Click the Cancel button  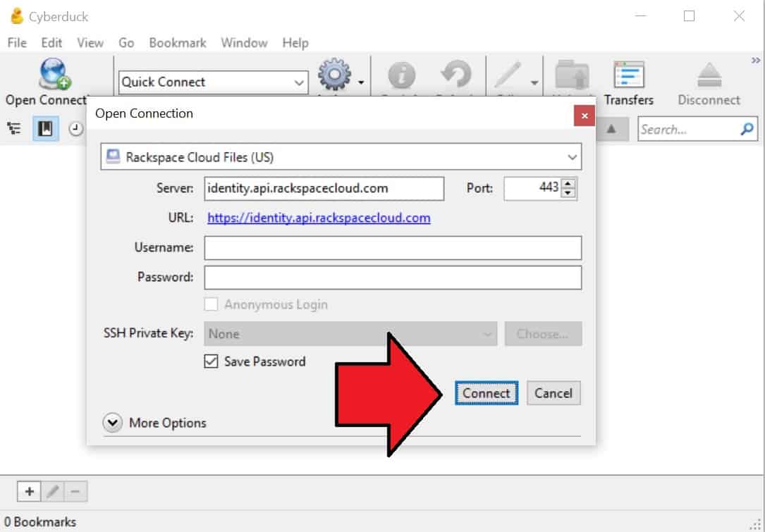[x=553, y=393]
